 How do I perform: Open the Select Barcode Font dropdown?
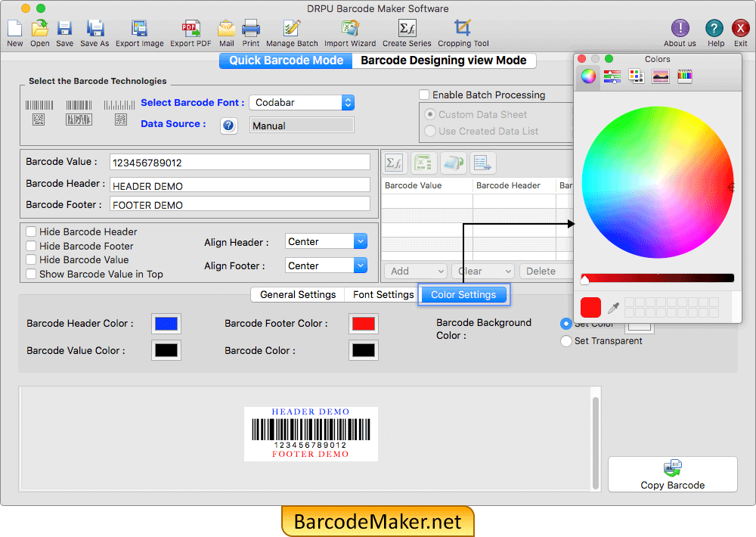(302, 102)
